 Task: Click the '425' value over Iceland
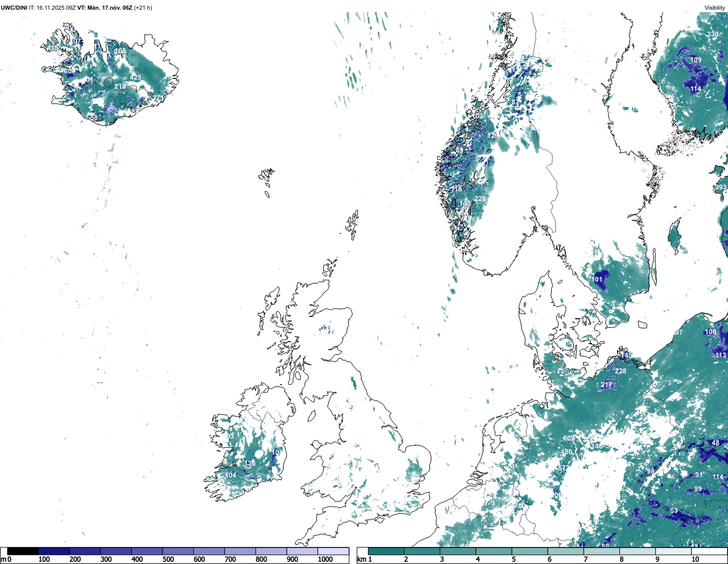click(x=135, y=78)
